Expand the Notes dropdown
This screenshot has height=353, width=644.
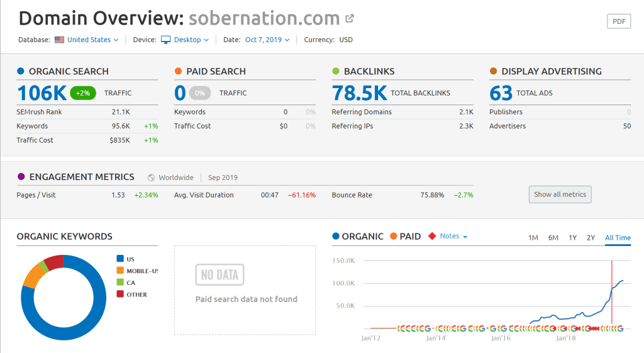(x=454, y=237)
